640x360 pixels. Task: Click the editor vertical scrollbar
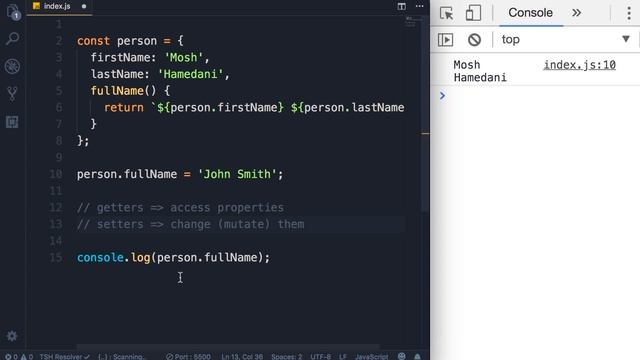point(425,114)
